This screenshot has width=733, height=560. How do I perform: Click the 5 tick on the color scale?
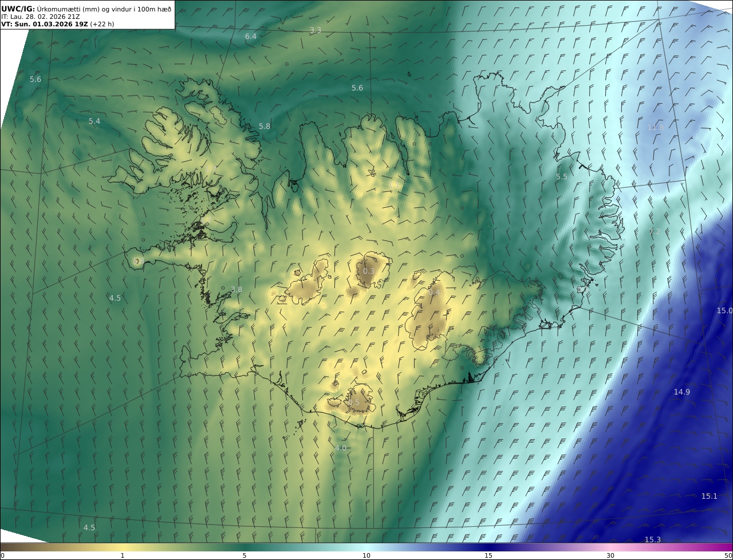coord(244,555)
